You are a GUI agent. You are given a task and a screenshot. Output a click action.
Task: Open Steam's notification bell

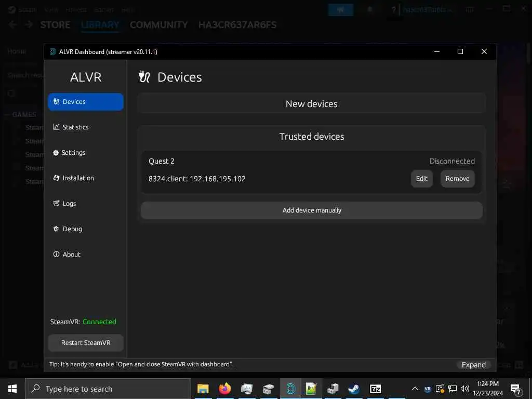coord(370,9)
